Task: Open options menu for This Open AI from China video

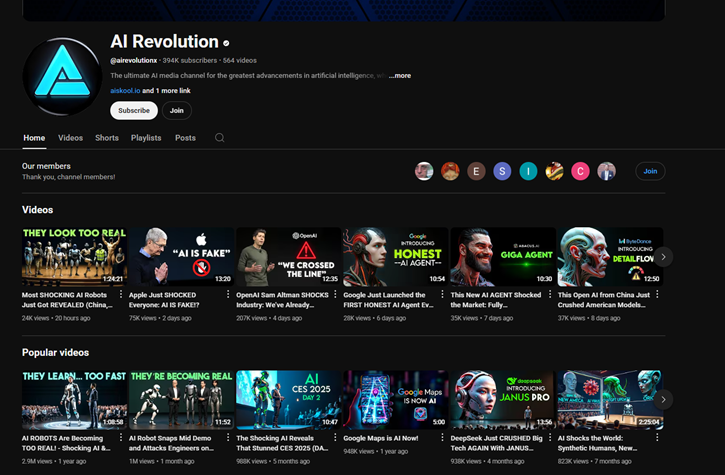Action: pyautogui.click(x=657, y=295)
